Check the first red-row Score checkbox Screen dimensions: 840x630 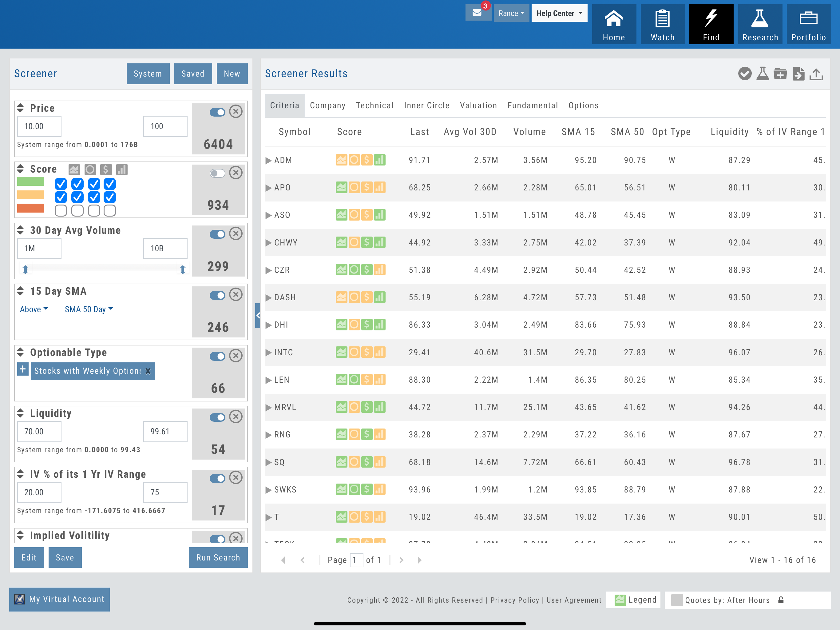tap(61, 210)
